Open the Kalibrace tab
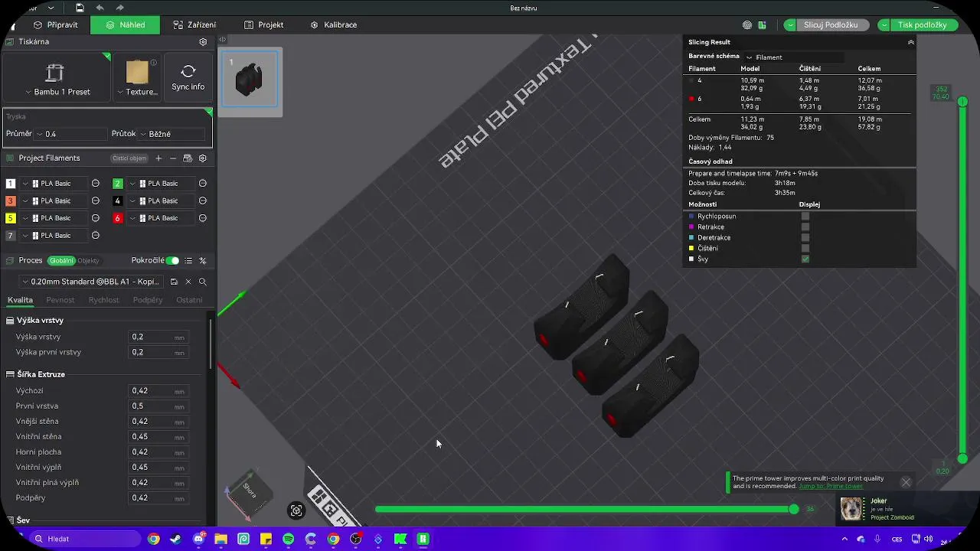Image resolution: width=980 pixels, height=551 pixels. pos(333,25)
